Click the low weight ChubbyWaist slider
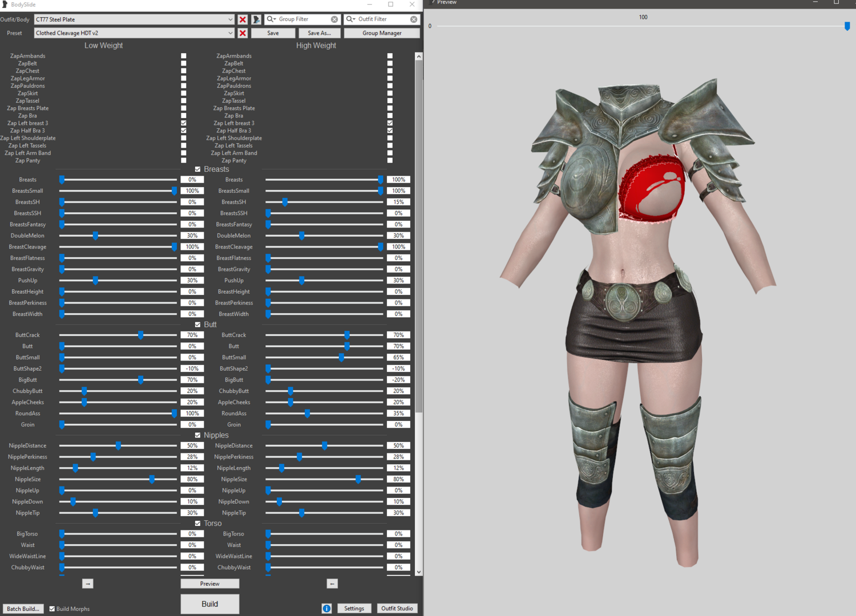Viewport: 856px width, 616px height. (118, 568)
